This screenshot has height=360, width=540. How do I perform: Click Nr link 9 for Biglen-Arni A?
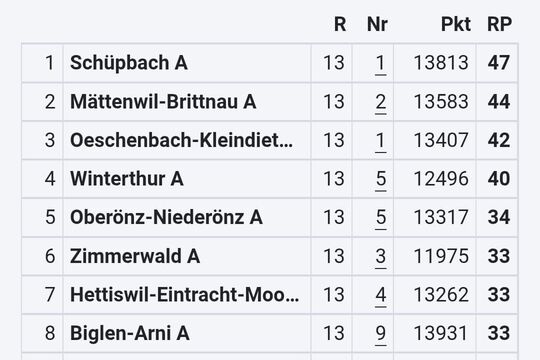click(x=380, y=333)
